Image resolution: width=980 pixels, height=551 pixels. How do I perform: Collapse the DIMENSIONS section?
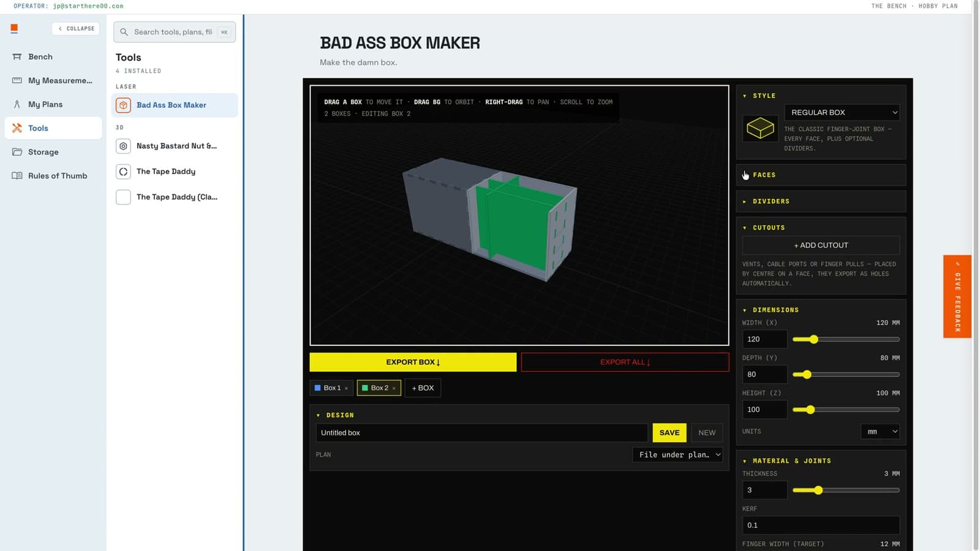coord(821,310)
